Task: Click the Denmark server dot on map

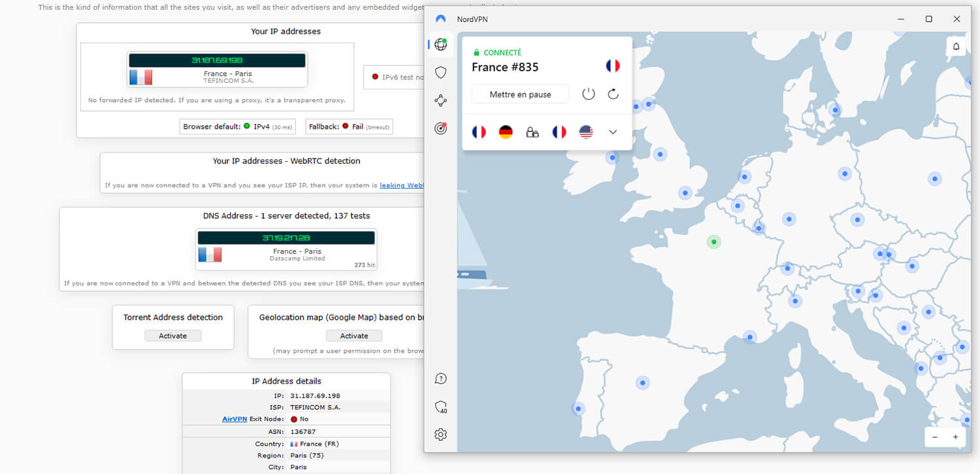Action: pyautogui.click(x=835, y=110)
